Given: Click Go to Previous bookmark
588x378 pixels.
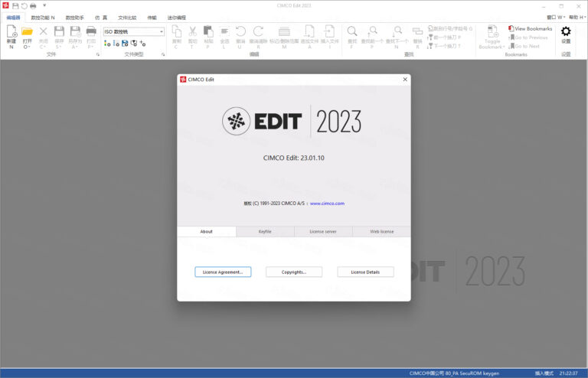Looking at the screenshot, I should 528,37.
